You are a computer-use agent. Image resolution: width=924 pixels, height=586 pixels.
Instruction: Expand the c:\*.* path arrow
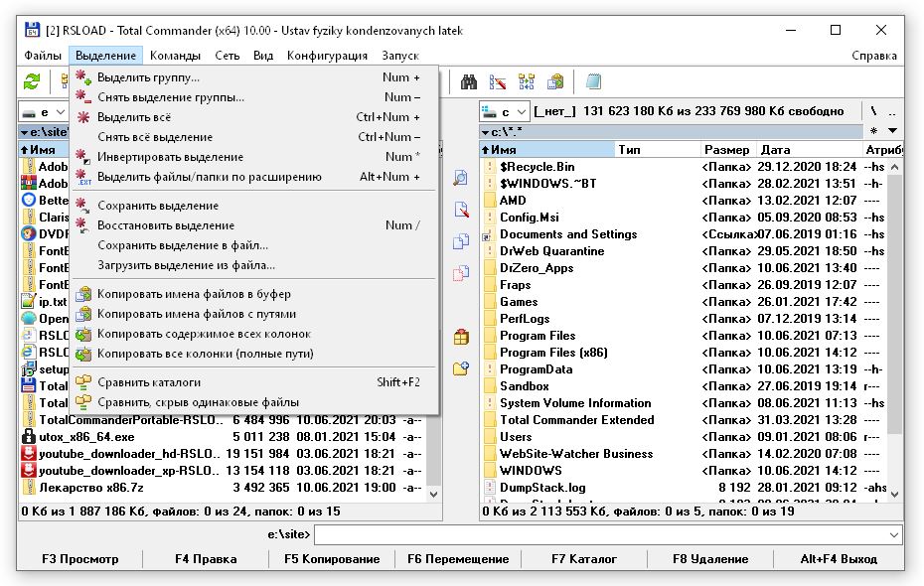tap(485, 132)
